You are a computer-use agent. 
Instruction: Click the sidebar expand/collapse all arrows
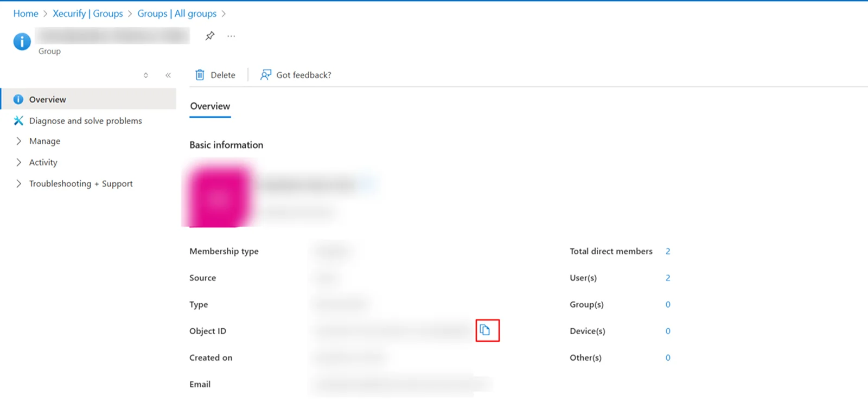(145, 75)
